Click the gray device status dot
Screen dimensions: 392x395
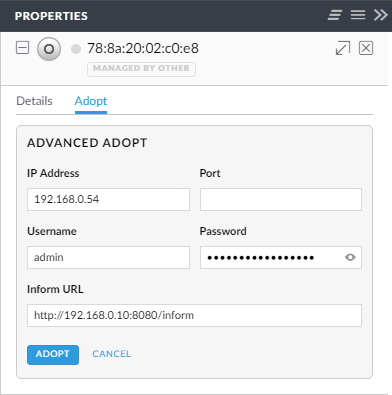[x=76, y=49]
